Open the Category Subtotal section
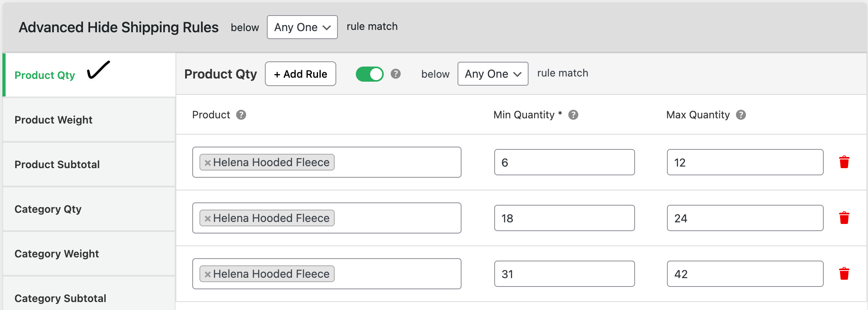The height and width of the screenshot is (310, 868). 60,298
